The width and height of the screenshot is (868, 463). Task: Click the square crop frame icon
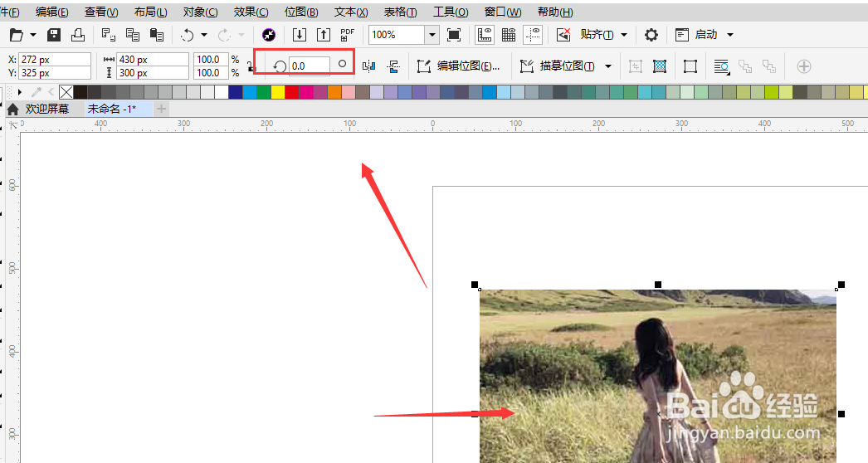click(690, 66)
